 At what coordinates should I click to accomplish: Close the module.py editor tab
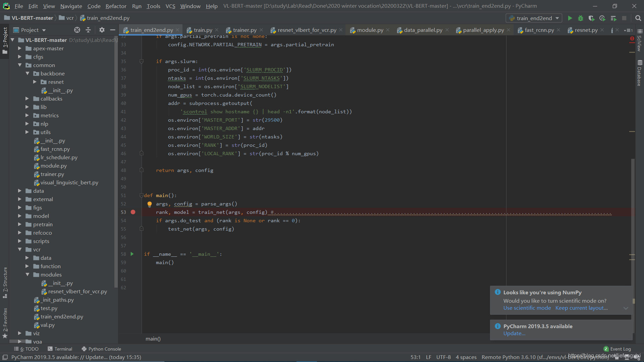(388, 30)
